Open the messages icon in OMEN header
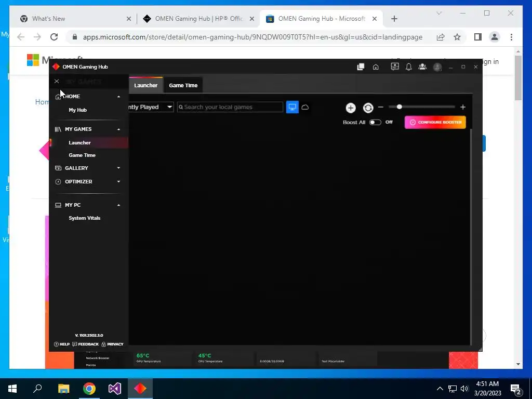Image resolution: width=532 pixels, height=399 pixels. [x=395, y=67]
